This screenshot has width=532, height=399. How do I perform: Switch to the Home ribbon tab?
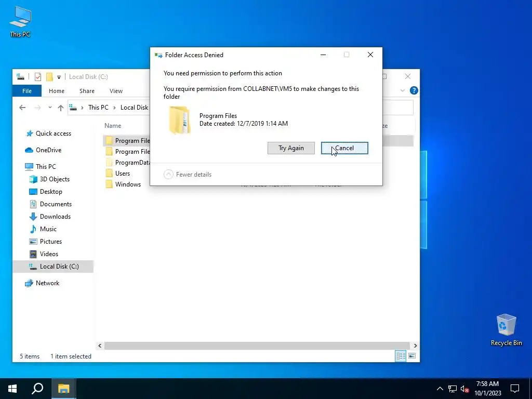coord(56,91)
